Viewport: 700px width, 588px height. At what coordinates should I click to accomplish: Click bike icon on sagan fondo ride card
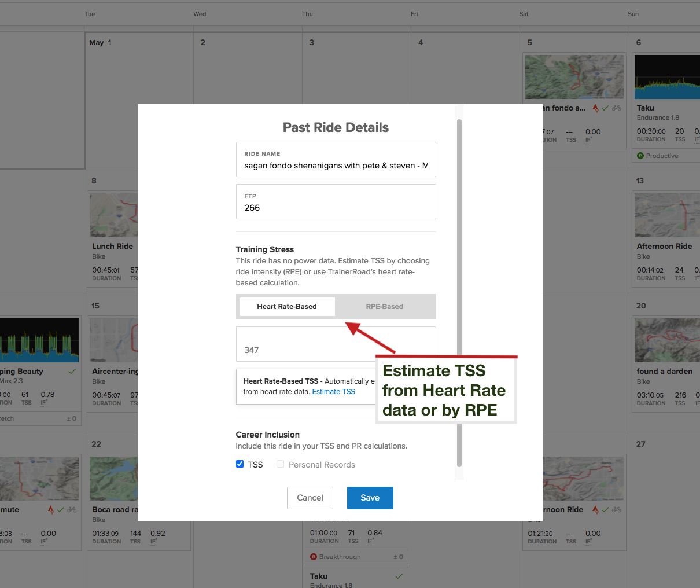tap(617, 108)
